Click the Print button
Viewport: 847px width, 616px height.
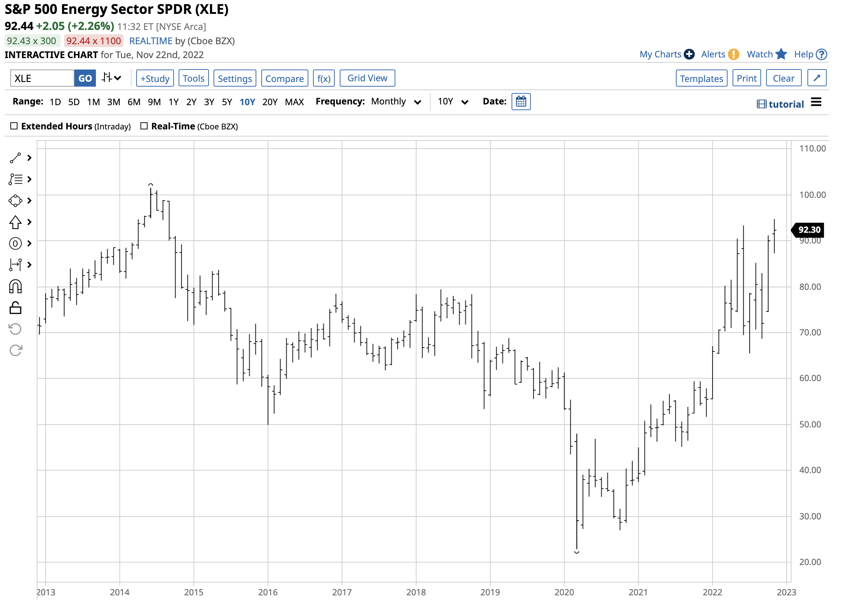[746, 78]
